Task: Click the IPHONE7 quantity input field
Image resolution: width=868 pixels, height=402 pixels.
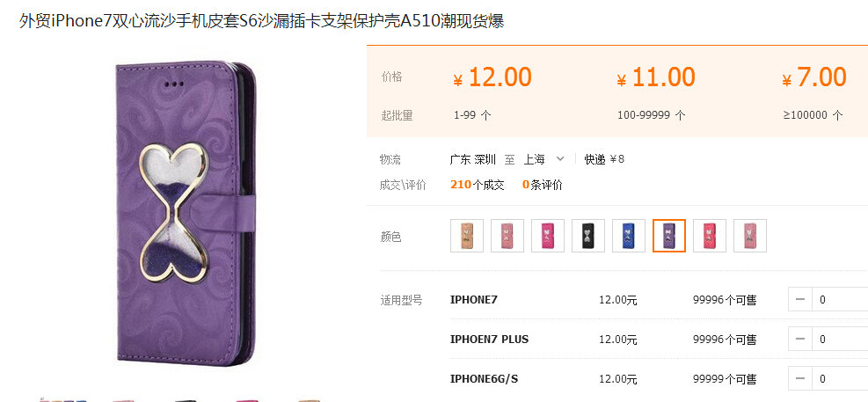Action: click(x=841, y=300)
